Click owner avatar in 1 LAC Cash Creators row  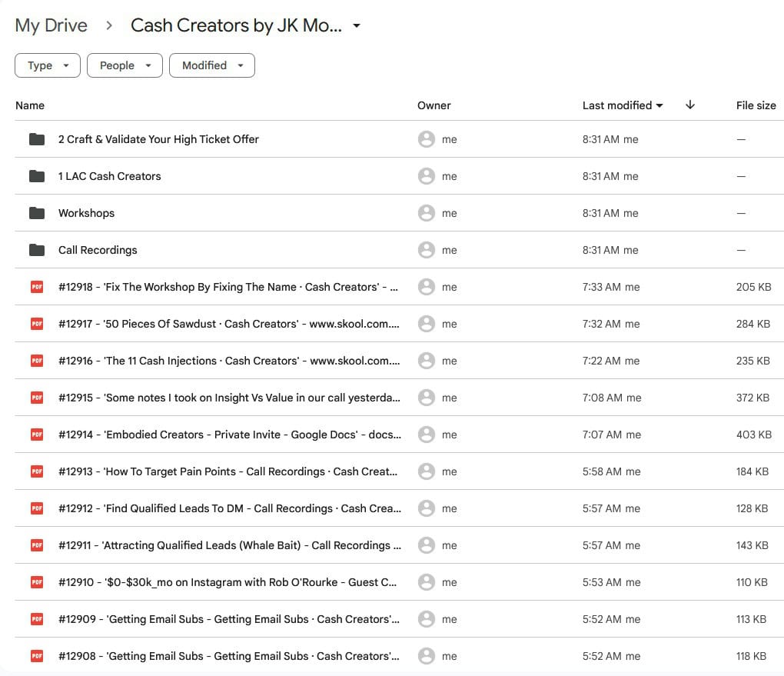click(x=426, y=176)
